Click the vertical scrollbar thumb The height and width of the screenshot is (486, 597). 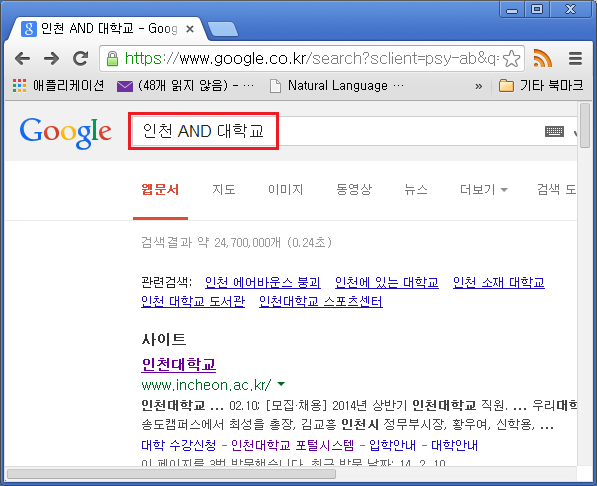(x=584, y=125)
